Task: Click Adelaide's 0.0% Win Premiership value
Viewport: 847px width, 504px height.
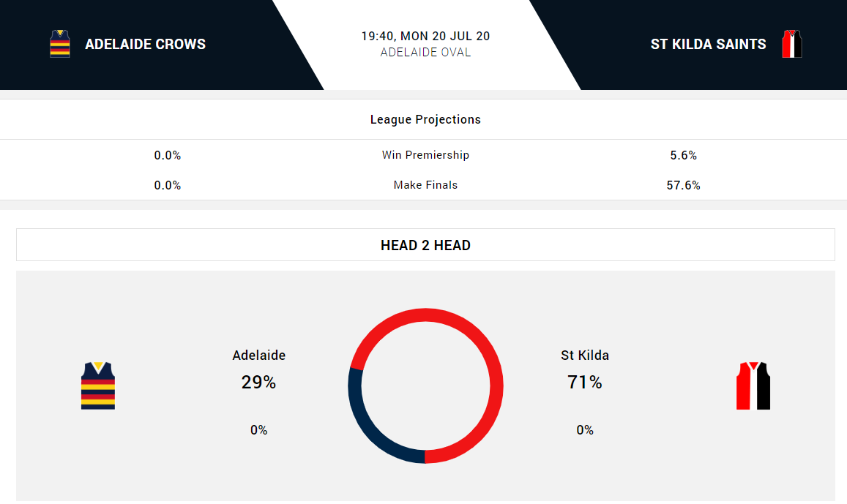Action: coord(167,155)
